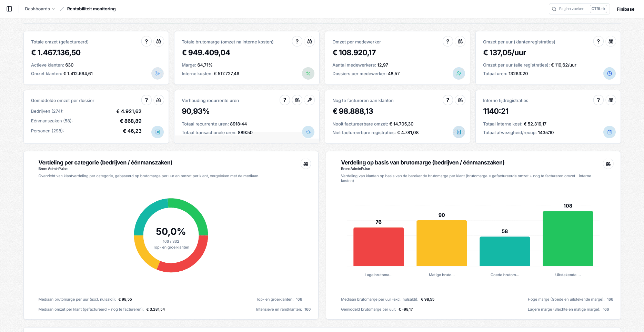Viewport: 644px width, 332px height.
Task: Toggle the sidebar panel icon
Action: pyautogui.click(x=9, y=9)
